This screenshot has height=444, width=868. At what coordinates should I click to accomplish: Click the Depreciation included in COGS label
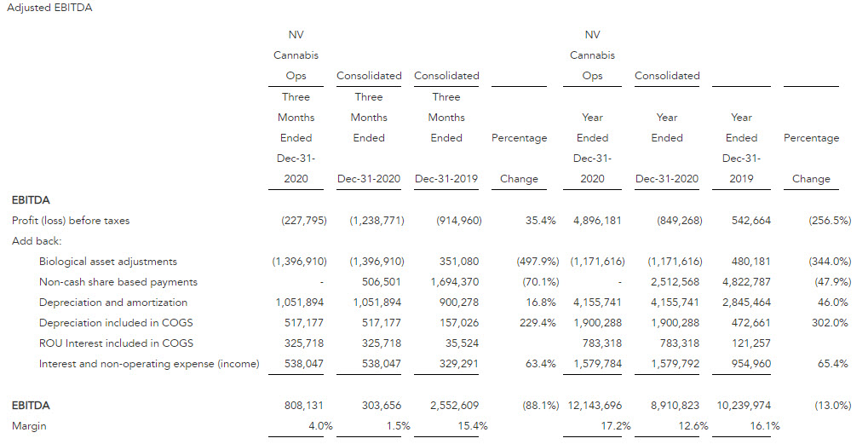(113, 322)
